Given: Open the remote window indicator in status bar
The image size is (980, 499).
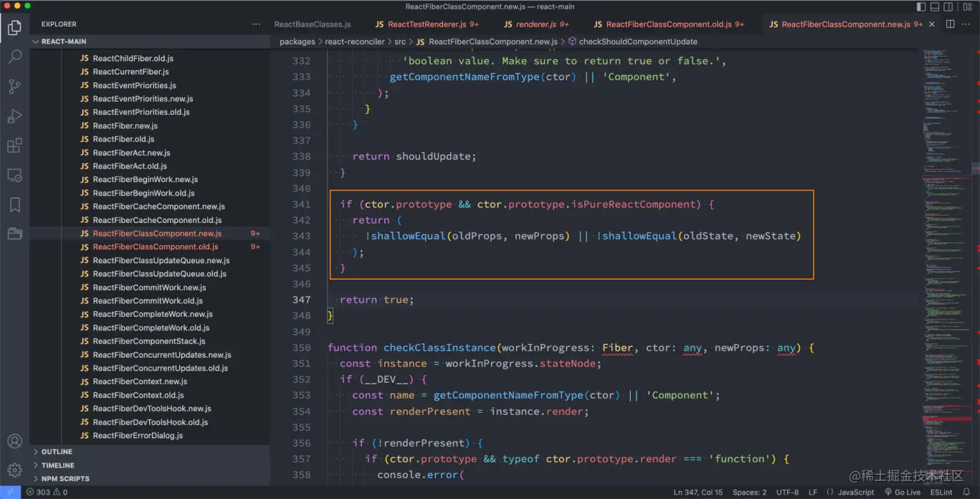Looking at the screenshot, I should [10, 493].
